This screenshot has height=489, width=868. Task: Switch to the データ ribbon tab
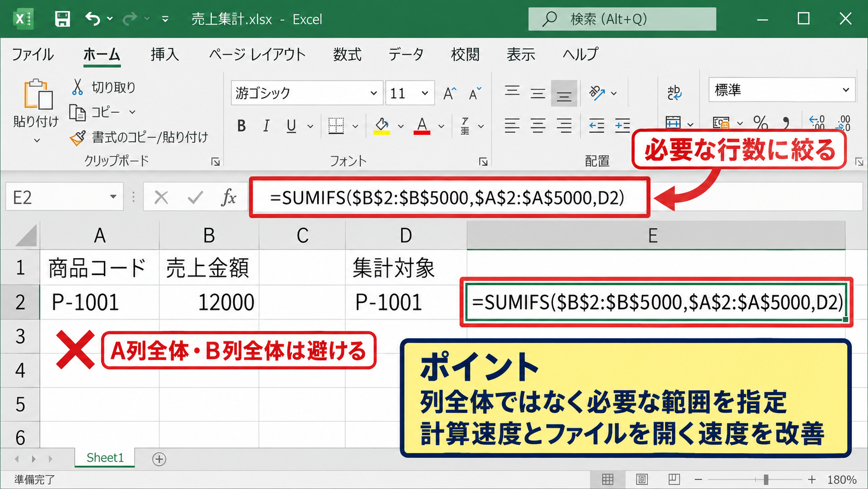[x=406, y=55]
